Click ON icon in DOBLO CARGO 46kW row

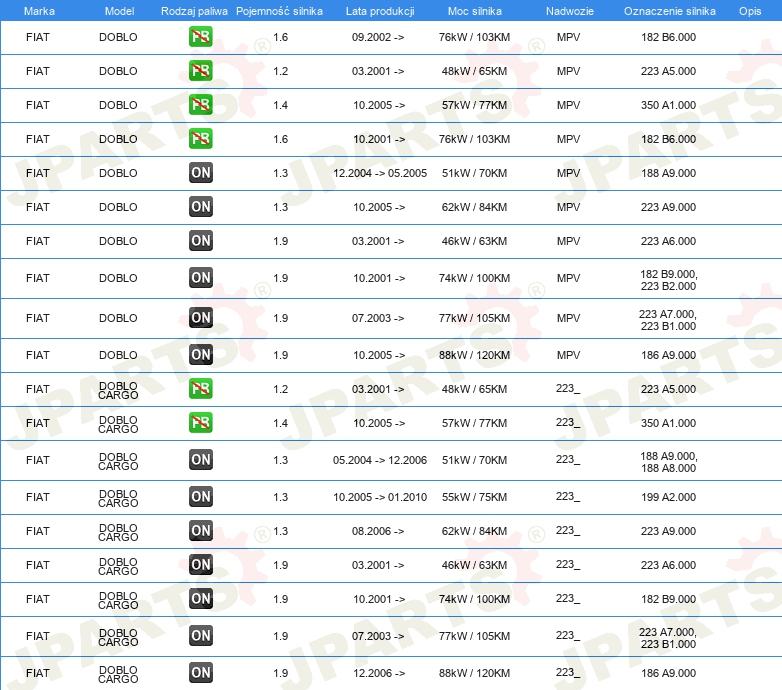click(x=200, y=564)
